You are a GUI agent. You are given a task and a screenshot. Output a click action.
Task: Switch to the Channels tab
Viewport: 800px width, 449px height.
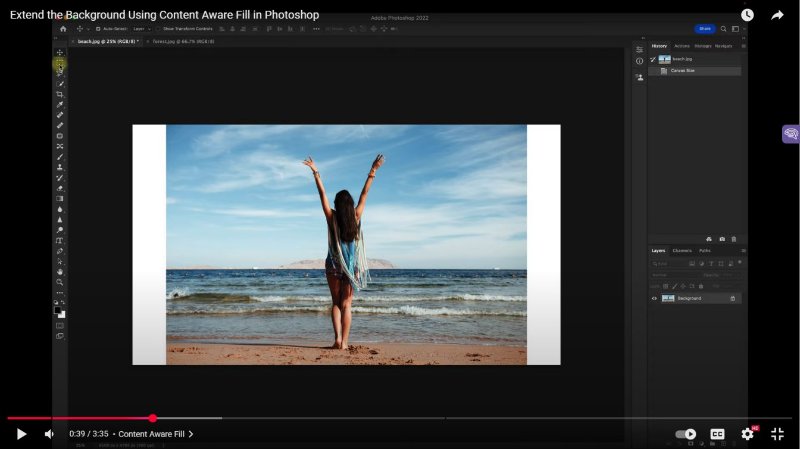click(682, 250)
